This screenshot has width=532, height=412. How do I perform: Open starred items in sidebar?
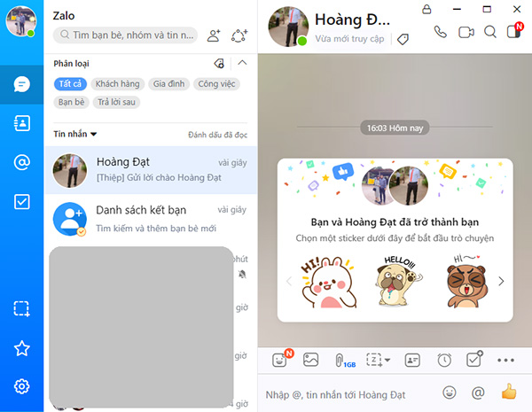(21, 348)
